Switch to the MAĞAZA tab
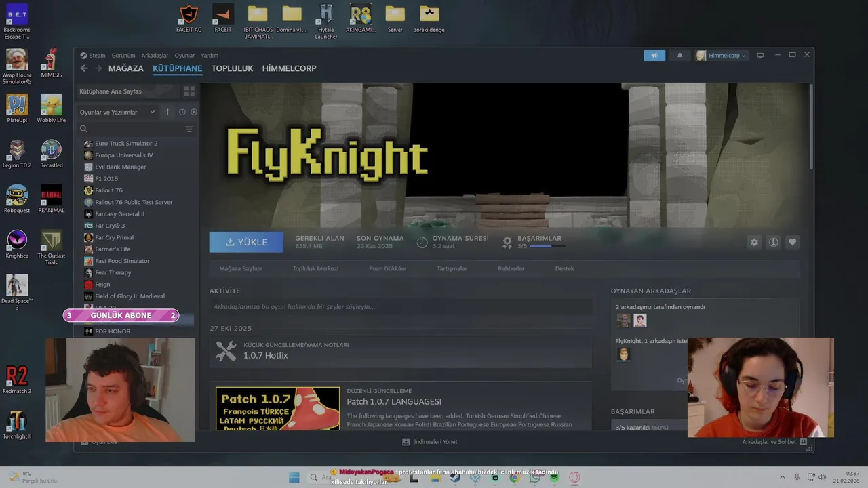This screenshot has width=868, height=488. [126, 68]
